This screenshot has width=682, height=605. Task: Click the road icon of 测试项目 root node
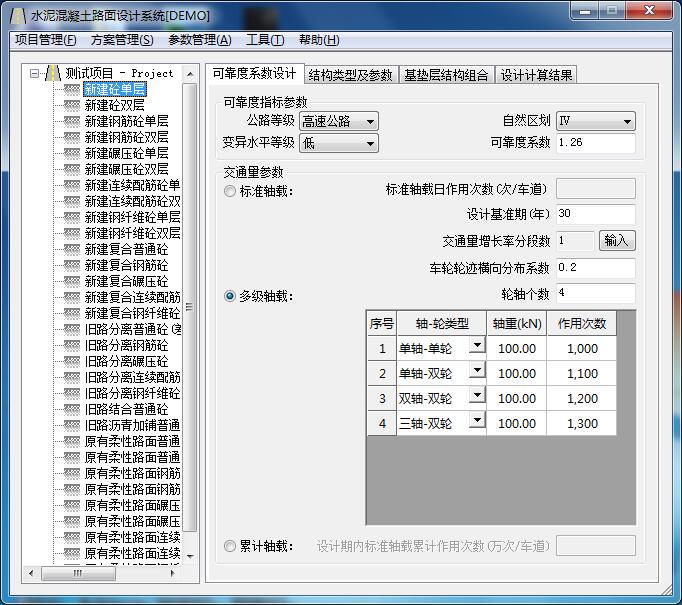(x=53, y=73)
